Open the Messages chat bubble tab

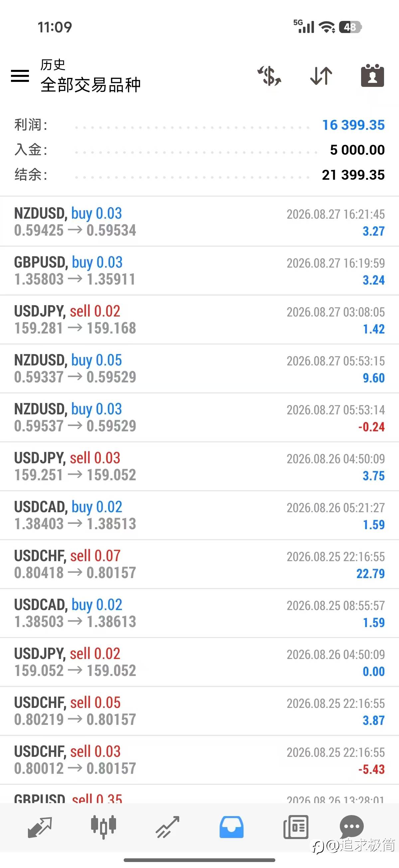(351, 826)
